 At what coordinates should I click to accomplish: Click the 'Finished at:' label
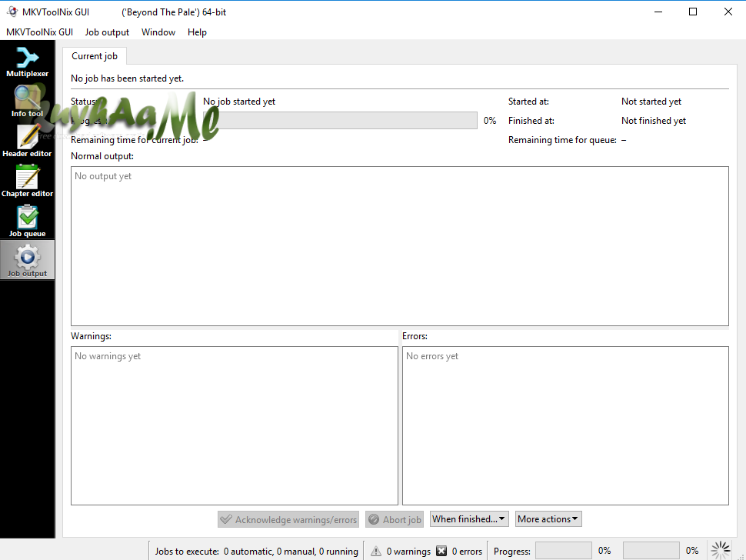tap(531, 121)
